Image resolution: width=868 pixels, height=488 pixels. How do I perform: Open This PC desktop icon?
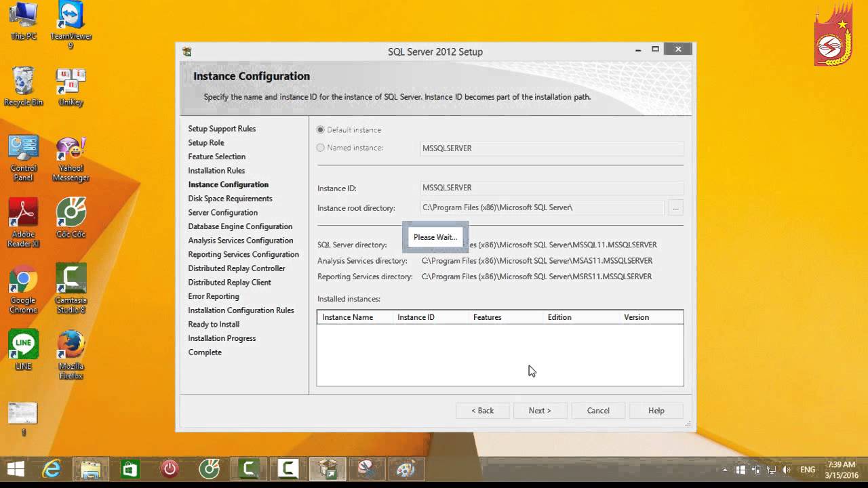pyautogui.click(x=24, y=21)
